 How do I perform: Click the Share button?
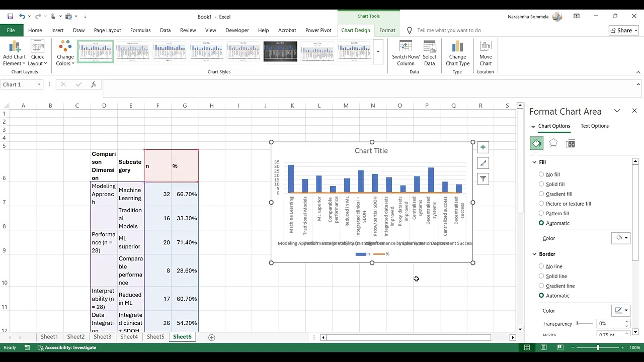point(623,30)
